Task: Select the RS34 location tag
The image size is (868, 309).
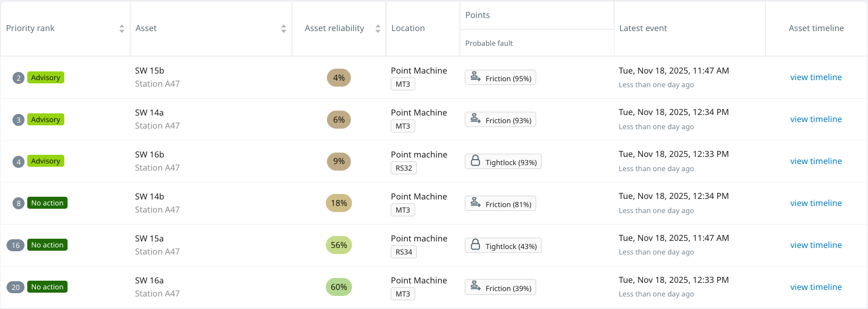Action: (404, 252)
